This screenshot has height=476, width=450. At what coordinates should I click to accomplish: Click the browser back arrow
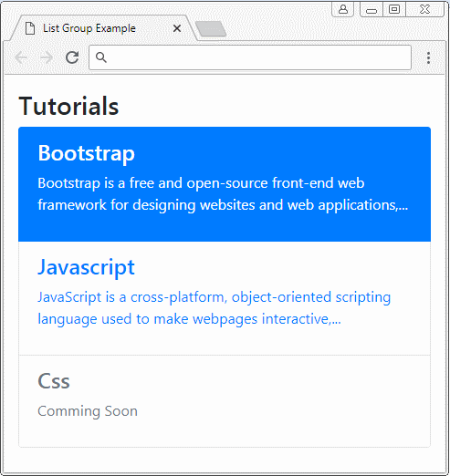pyautogui.click(x=21, y=57)
